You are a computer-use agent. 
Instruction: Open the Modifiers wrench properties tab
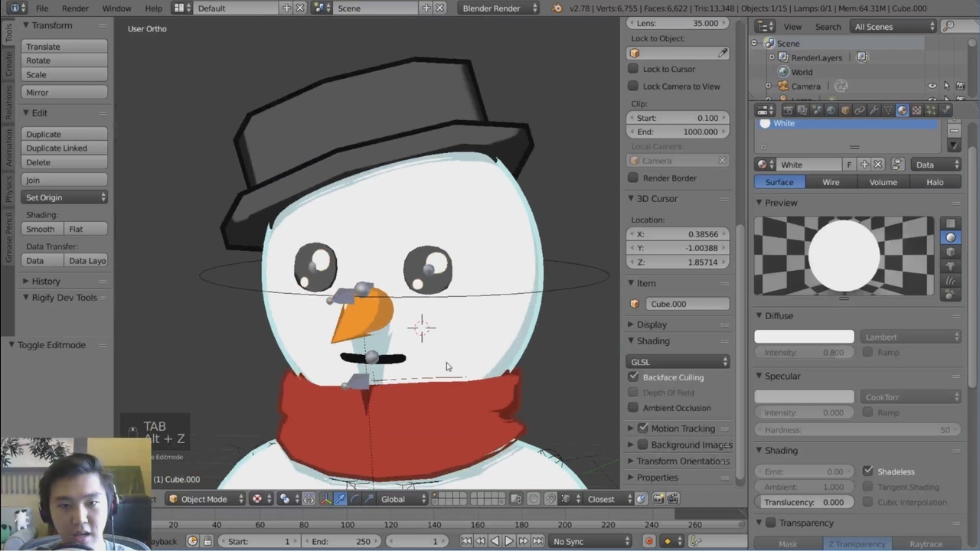(x=874, y=110)
